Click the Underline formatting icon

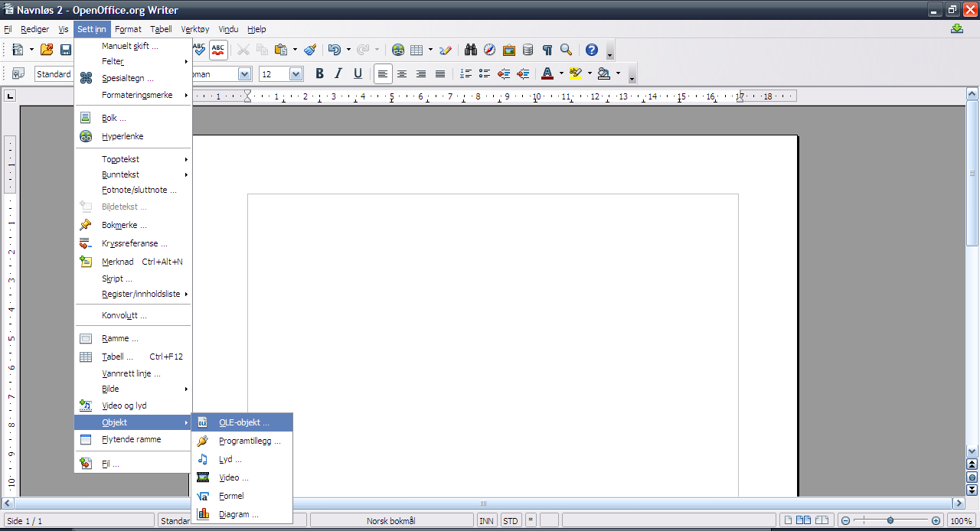(358, 73)
